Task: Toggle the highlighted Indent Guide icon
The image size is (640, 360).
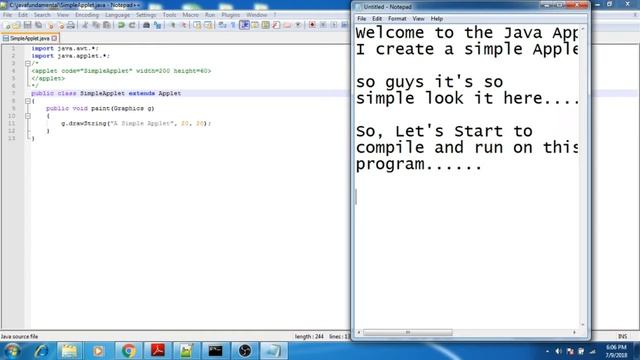Action: pyautogui.click(x=244, y=25)
